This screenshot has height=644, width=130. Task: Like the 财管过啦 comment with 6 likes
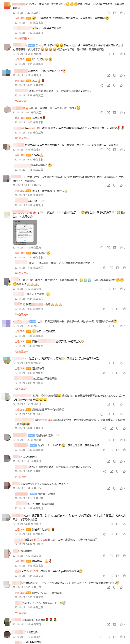[x=121, y=637]
